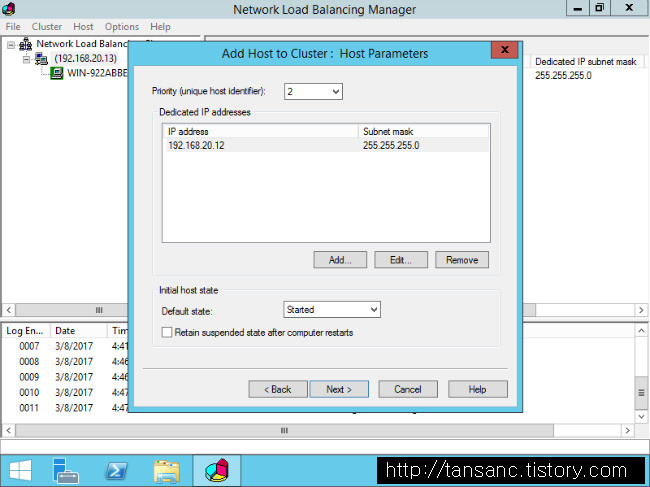This screenshot has height=487, width=650.
Task: Click the Dedicated IP subnet mask column header
Action: click(585, 62)
